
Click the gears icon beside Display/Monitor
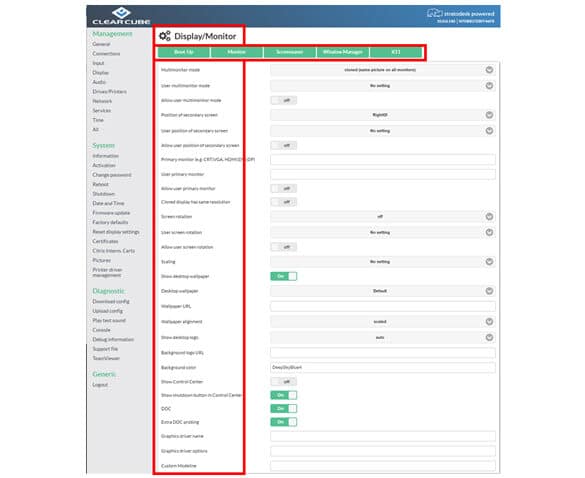tap(165, 36)
